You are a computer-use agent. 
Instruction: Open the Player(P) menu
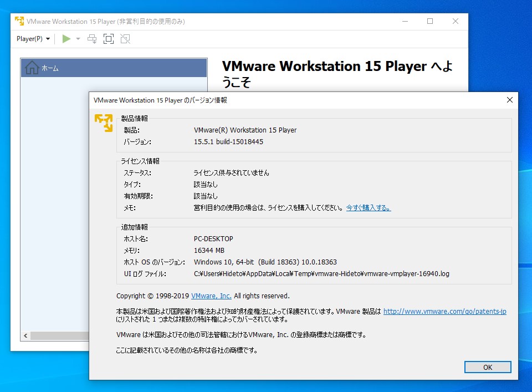click(x=30, y=38)
